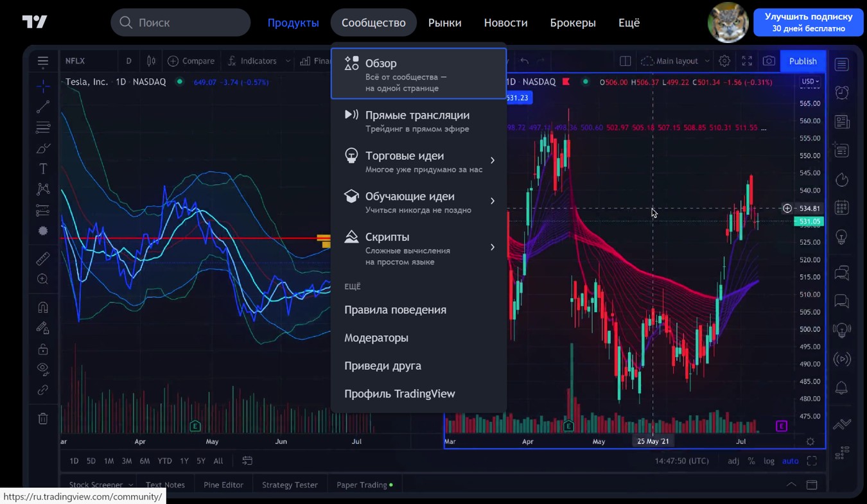
Task: Open the Новости menu
Action: pyautogui.click(x=505, y=22)
